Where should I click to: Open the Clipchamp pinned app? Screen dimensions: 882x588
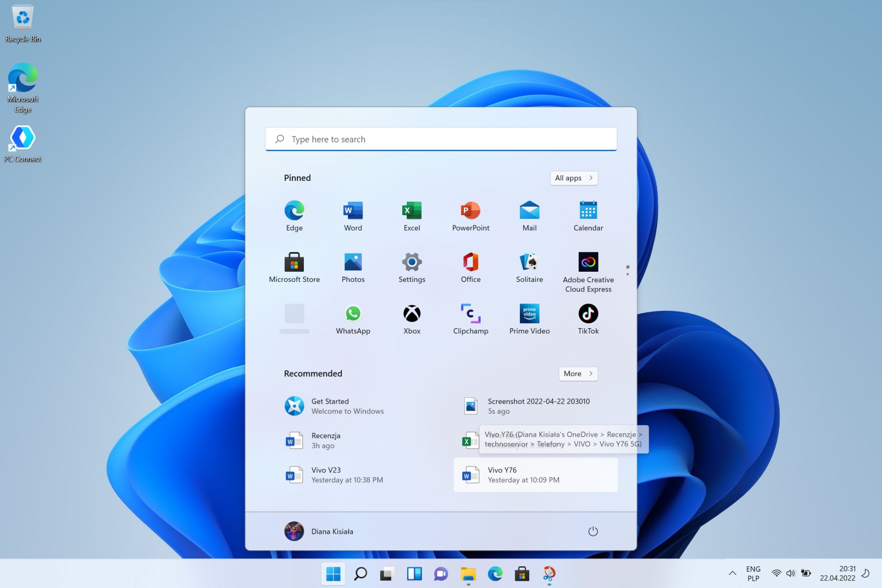click(471, 318)
